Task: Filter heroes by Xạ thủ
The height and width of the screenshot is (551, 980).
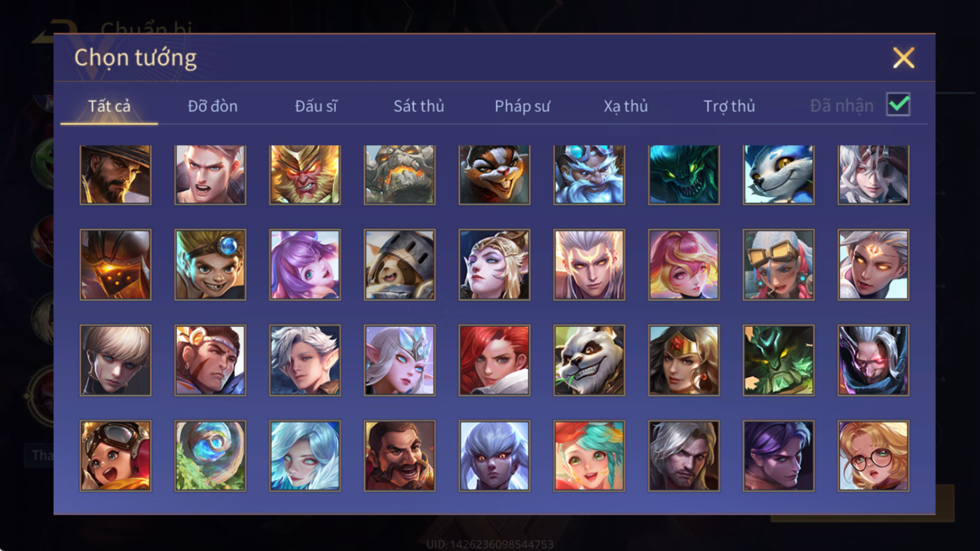Action: pyautogui.click(x=625, y=106)
